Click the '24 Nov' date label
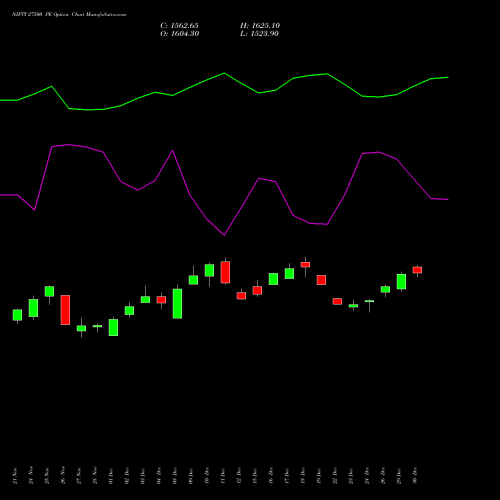 click(31, 476)
